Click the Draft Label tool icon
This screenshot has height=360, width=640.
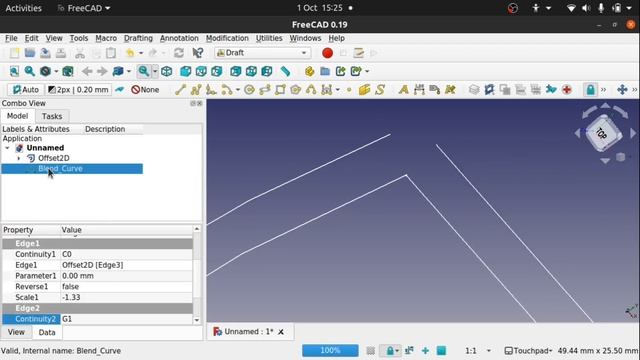pos(435,90)
